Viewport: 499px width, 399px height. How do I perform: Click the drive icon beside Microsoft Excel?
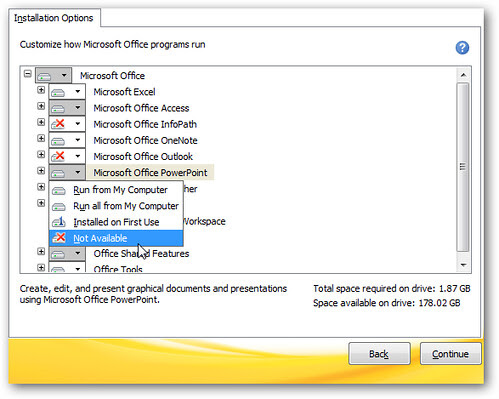click(58, 92)
